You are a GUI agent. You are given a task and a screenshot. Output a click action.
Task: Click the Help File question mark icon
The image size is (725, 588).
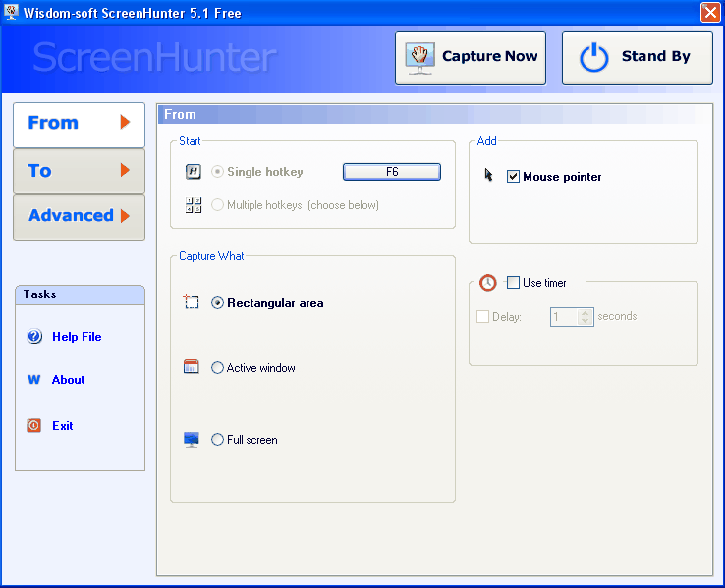coord(34,336)
